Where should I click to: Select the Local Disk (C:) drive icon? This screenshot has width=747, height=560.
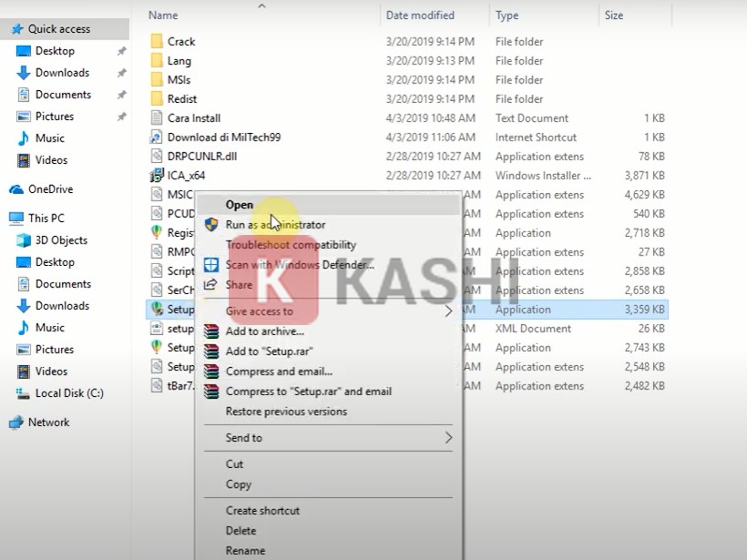click(x=24, y=393)
